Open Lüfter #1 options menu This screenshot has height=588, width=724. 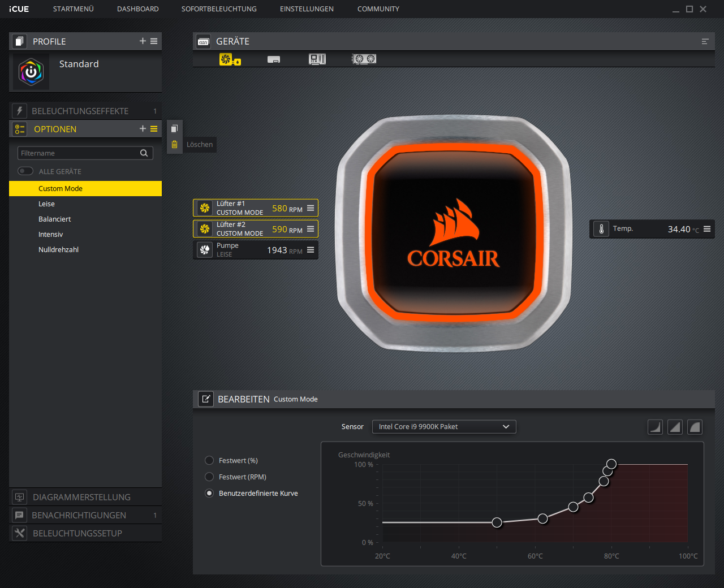[311, 208]
